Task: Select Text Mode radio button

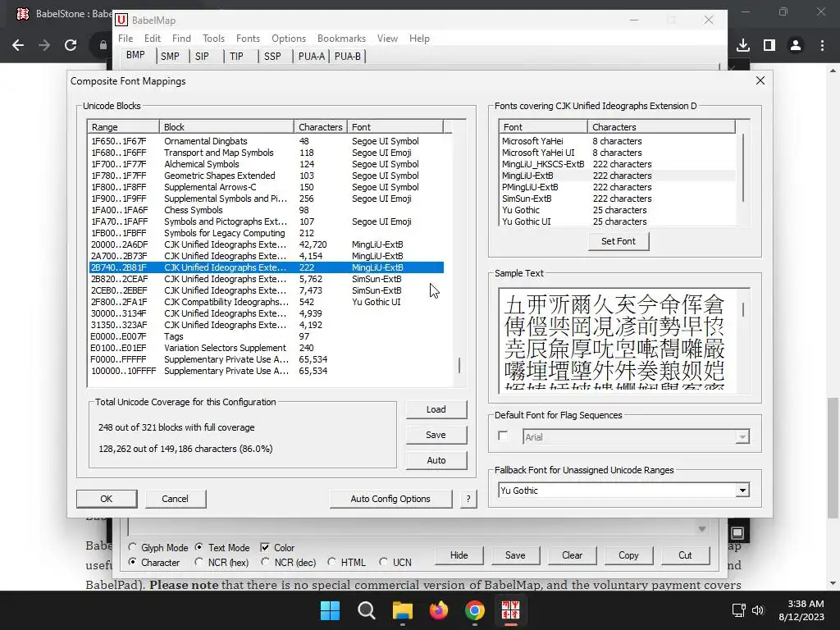Action: click(199, 547)
